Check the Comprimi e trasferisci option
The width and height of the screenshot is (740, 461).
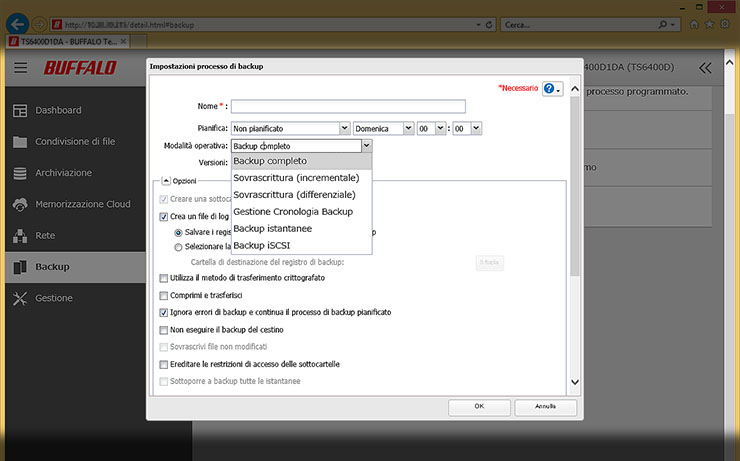[x=165, y=295]
